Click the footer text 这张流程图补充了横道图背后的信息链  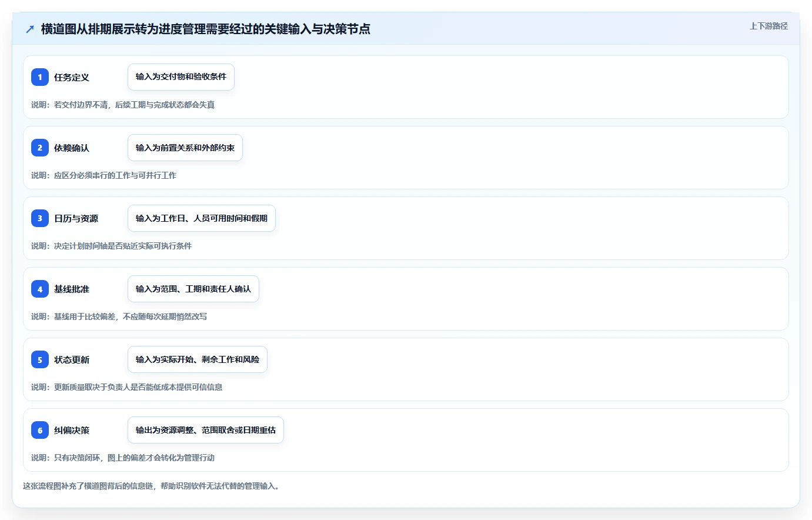88,486
